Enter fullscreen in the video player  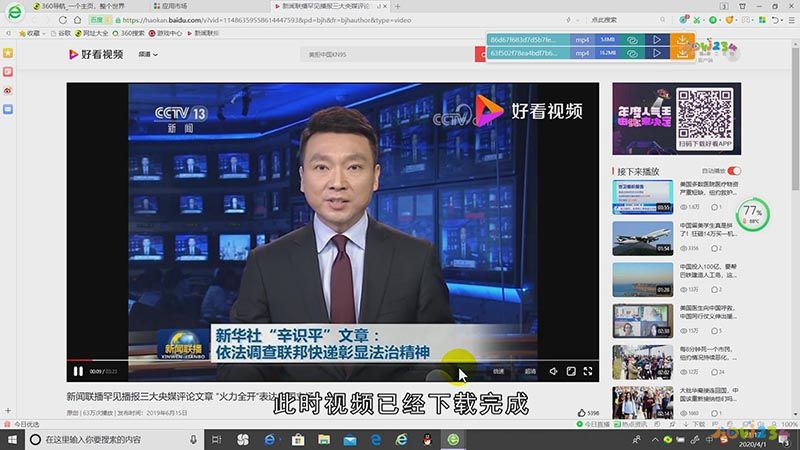coord(588,371)
